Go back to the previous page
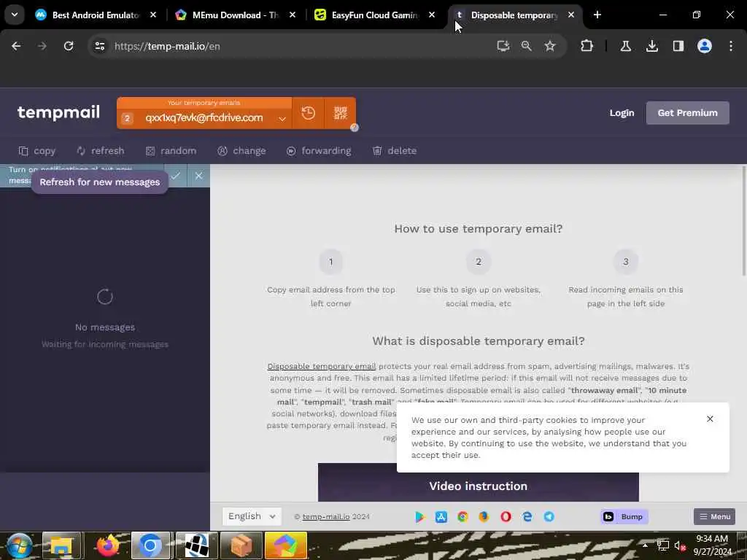Viewport: 747px width, 560px height. (16, 46)
